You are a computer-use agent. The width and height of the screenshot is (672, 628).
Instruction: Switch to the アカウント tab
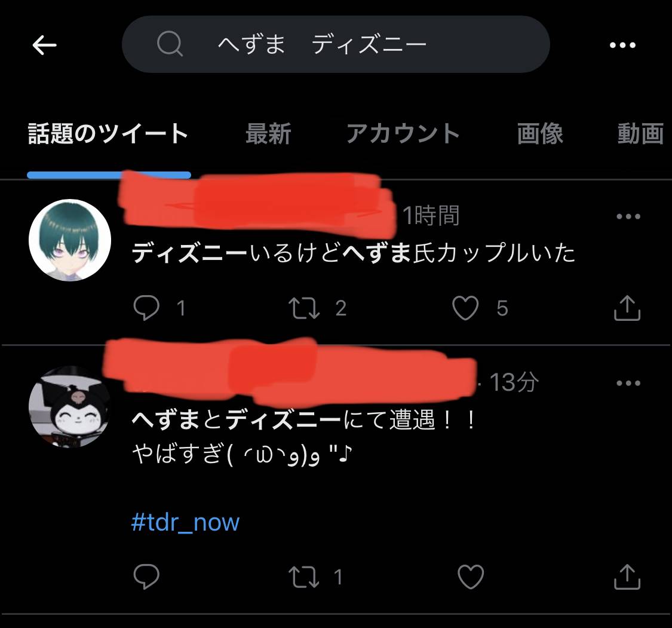click(403, 133)
